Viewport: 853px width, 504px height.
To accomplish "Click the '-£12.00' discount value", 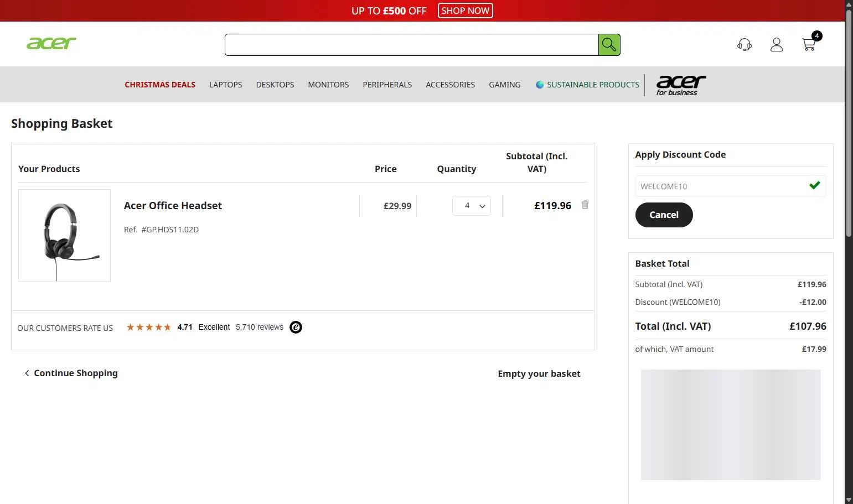I will click(x=813, y=302).
